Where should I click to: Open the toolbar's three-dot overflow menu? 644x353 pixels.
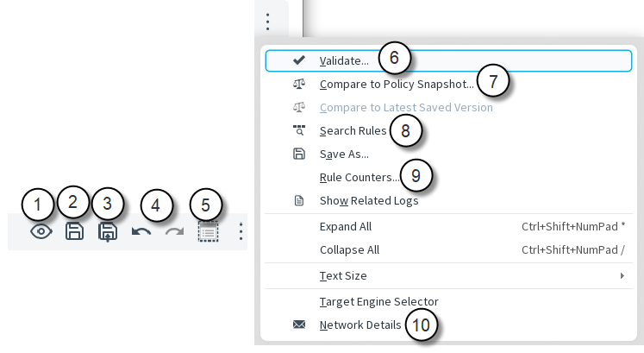point(241,232)
